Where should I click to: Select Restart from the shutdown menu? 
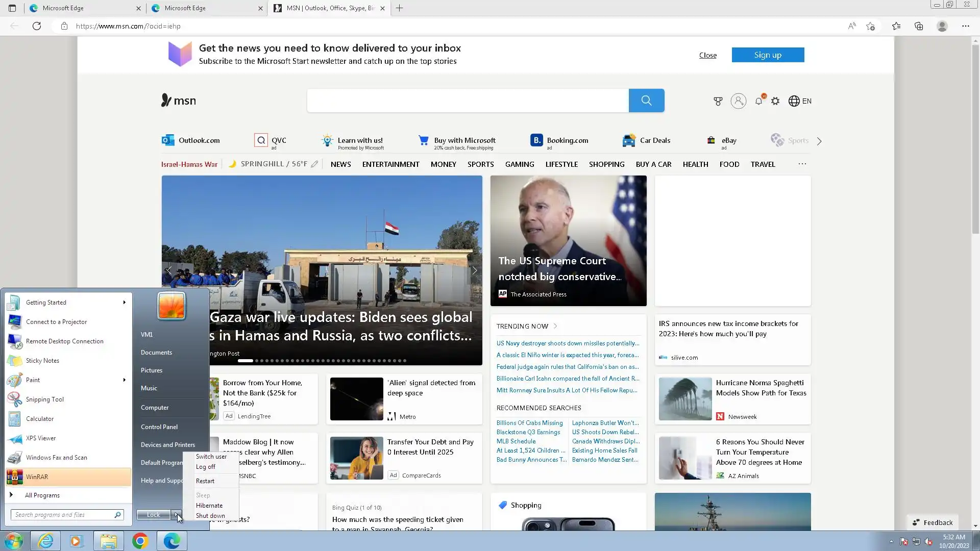pos(205,481)
